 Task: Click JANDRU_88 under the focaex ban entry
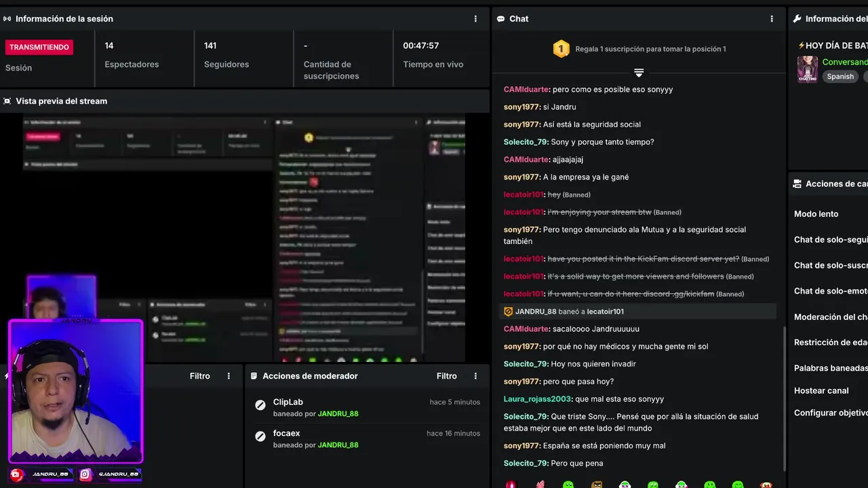(338, 445)
